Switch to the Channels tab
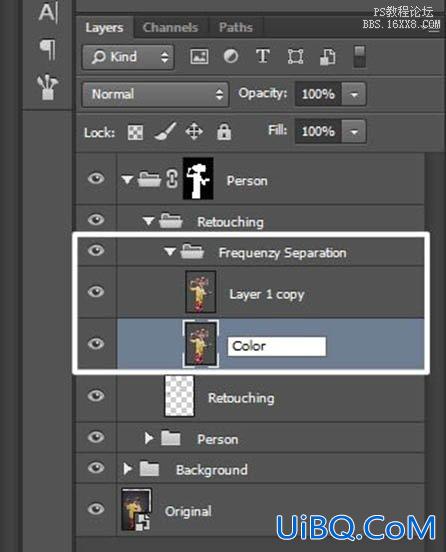This screenshot has height=552, width=446. point(170,27)
